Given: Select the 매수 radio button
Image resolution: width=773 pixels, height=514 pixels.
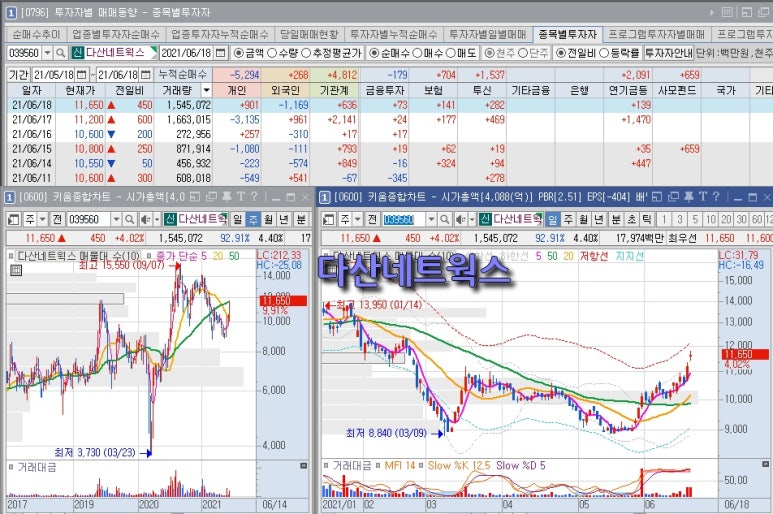Looking at the screenshot, I should (x=417, y=53).
